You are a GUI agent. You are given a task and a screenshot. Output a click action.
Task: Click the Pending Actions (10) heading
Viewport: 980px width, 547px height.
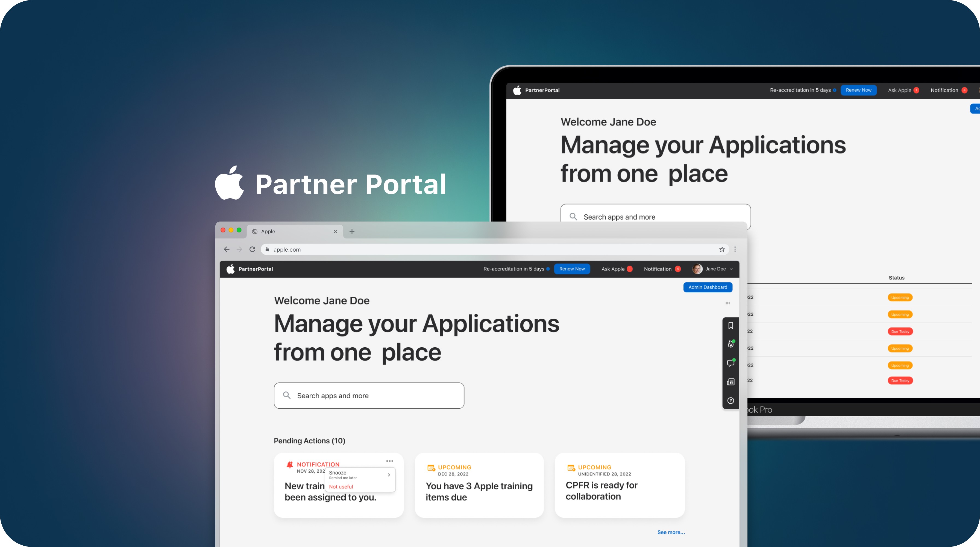[x=309, y=441]
